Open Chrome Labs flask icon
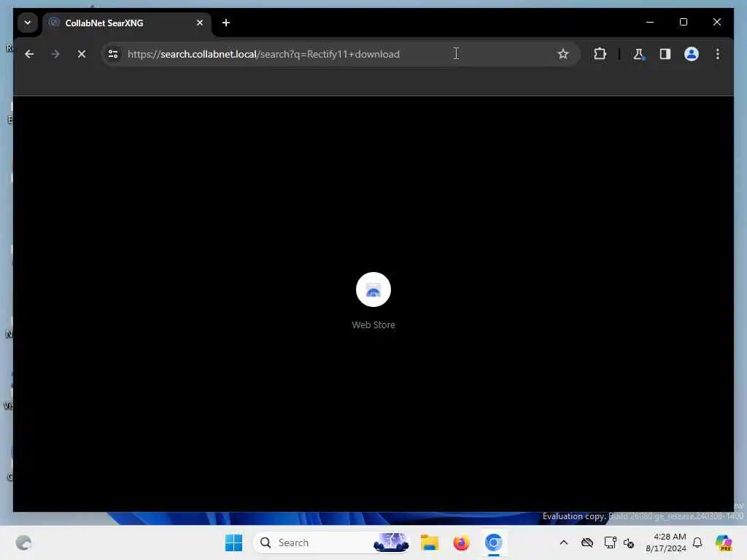Image resolution: width=747 pixels, height=560 pixels. click(638, 54)
